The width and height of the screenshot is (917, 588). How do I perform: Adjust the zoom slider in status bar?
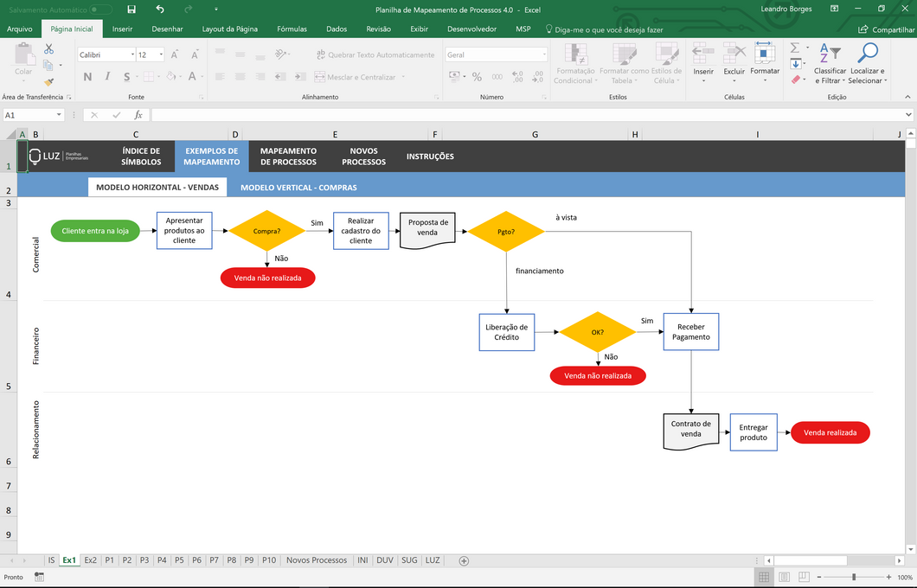[854, 577]
